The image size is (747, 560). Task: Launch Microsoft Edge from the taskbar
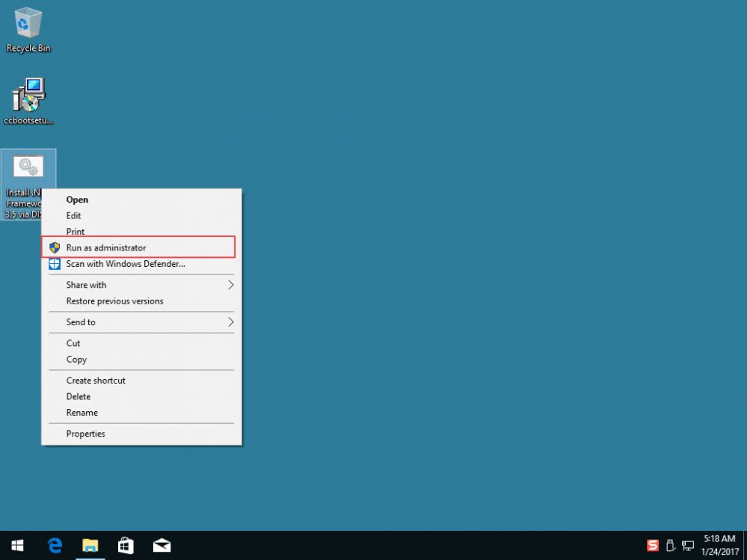(x=55, y=545)
